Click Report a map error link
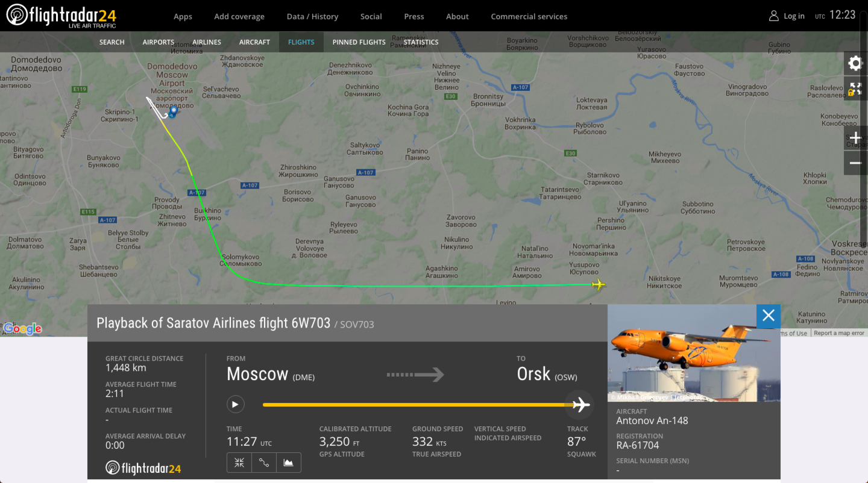 pyautogui.click(x=838, y=333)
